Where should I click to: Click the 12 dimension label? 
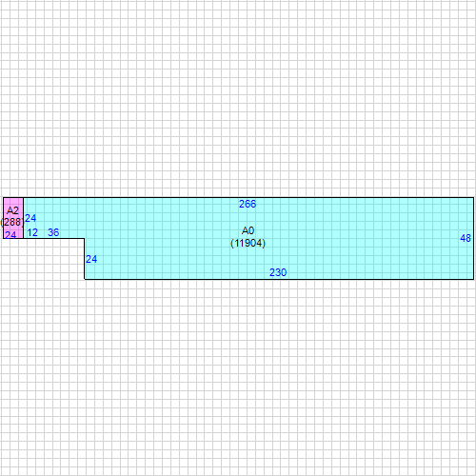click(x=32, y=232)
